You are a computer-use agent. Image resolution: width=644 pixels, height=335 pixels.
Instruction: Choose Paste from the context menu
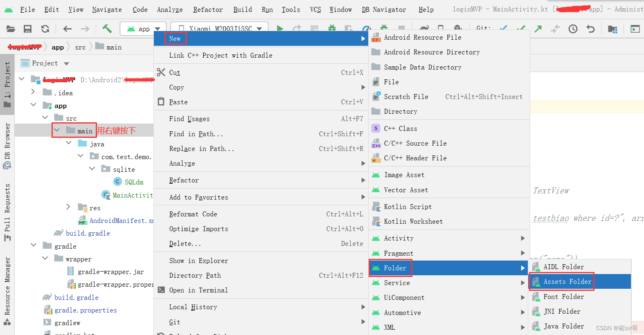(x=261, y=102)
